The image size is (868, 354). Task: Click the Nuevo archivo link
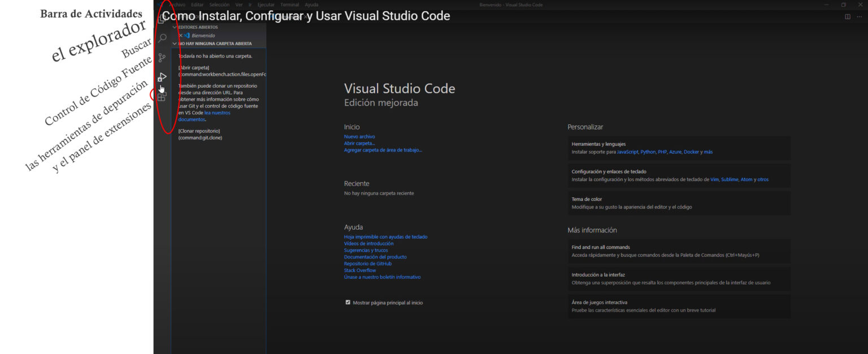tap(359, 136)
